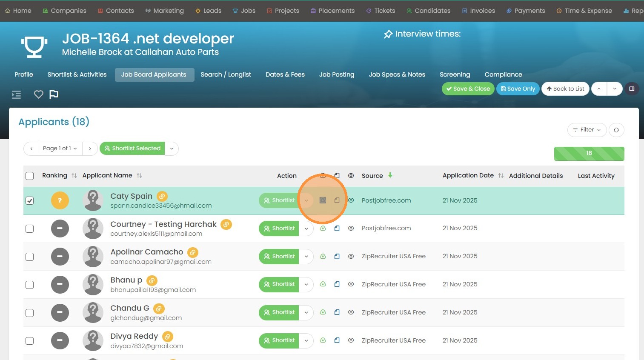Click the flag icon in header
The image size is (644, 360).
54,94
